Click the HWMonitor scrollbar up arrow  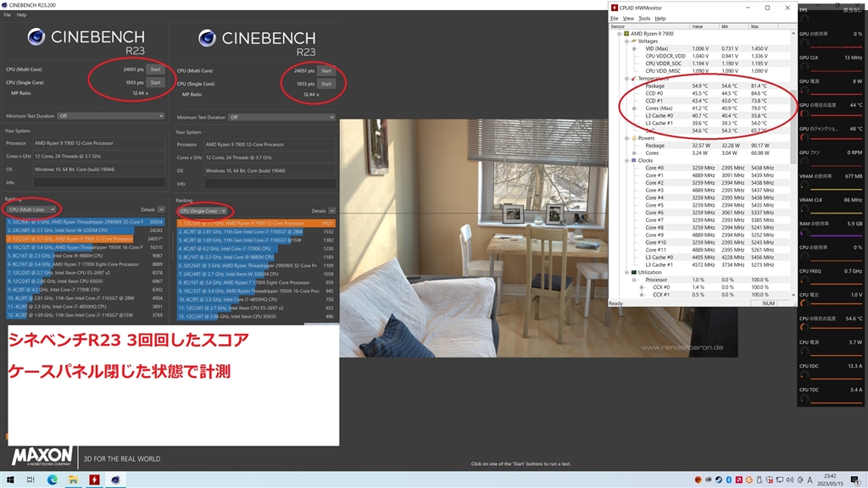[x=793, y=33]
